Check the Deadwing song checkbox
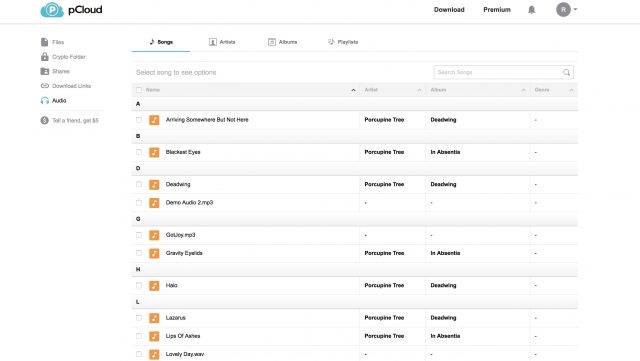 [x=139, y=184]
